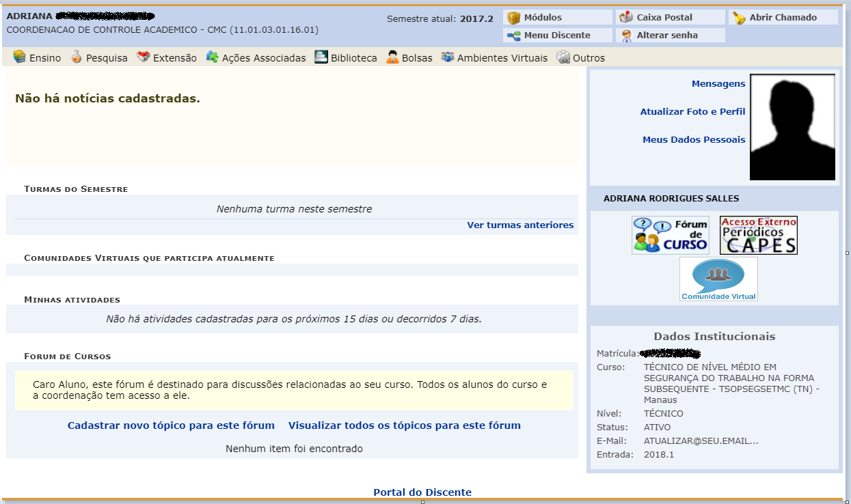
Task: Click the Abrir Chamado icon
Action: (740, 18)
